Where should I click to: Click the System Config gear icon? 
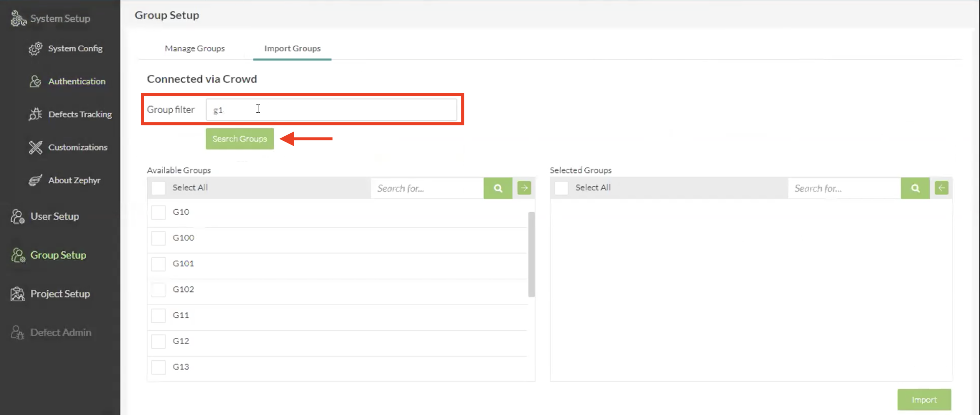[35, 49]
